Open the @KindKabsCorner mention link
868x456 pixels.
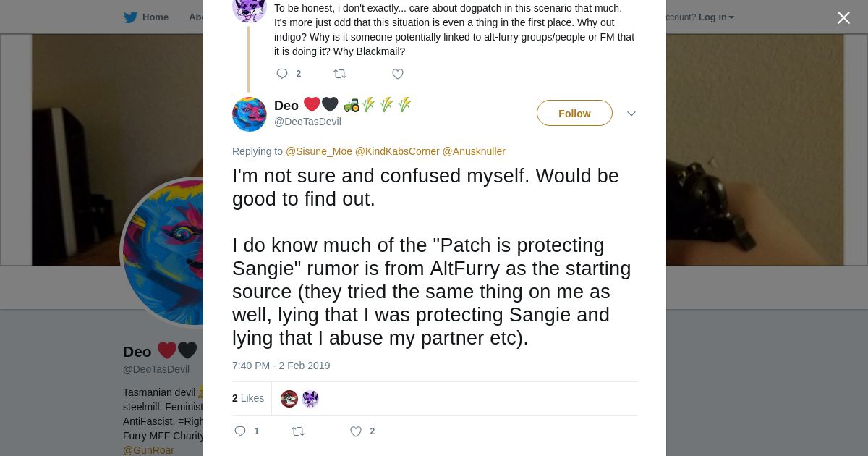(397, 151)
